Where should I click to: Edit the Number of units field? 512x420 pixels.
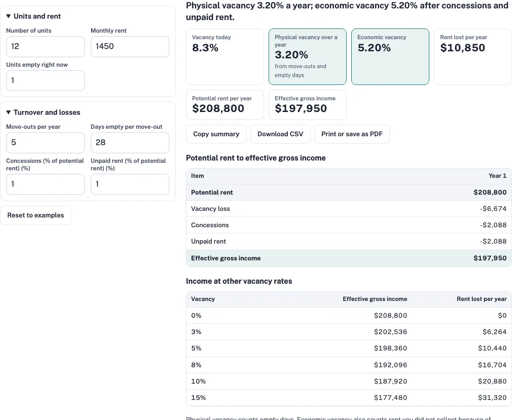[x=45, y=47]
